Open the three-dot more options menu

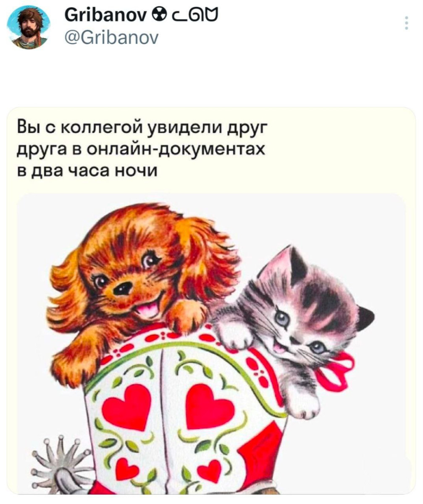(406, 23)
